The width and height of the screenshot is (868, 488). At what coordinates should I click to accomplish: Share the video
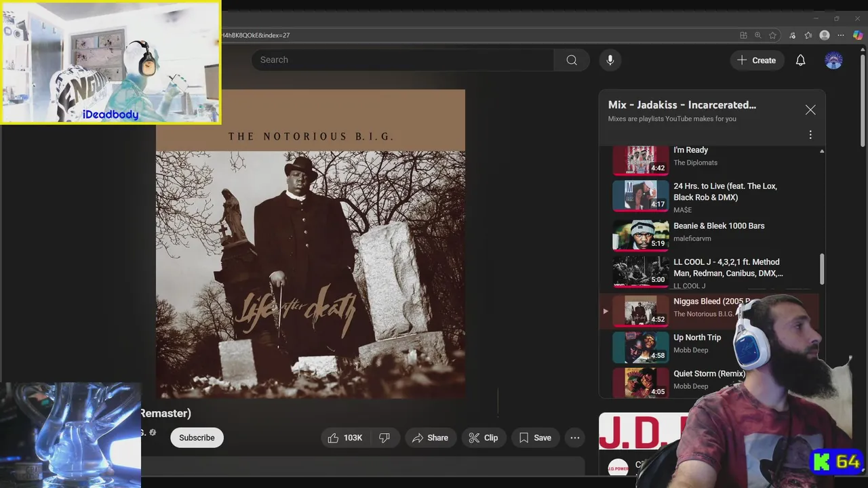pos(430,438)
